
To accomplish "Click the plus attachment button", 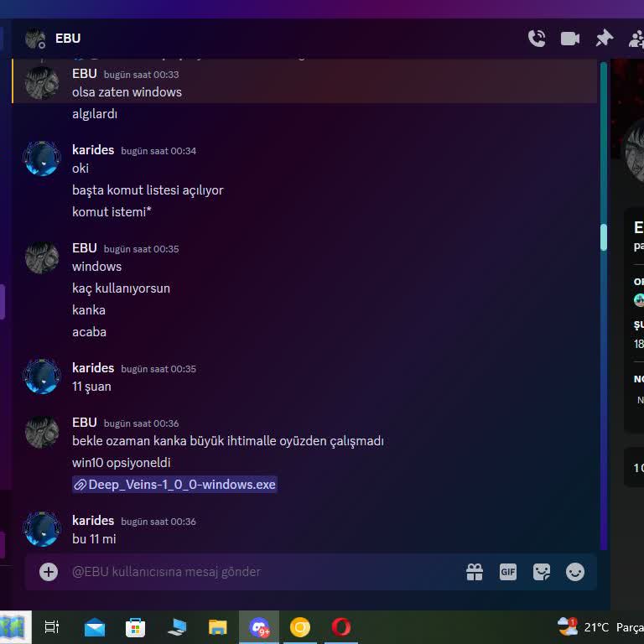I will coord(49,572).
